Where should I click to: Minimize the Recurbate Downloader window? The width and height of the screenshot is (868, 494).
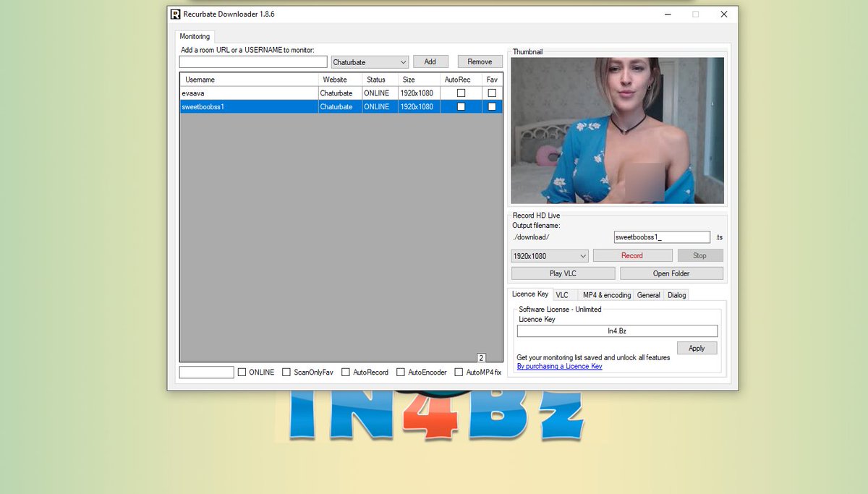point(666,14)
